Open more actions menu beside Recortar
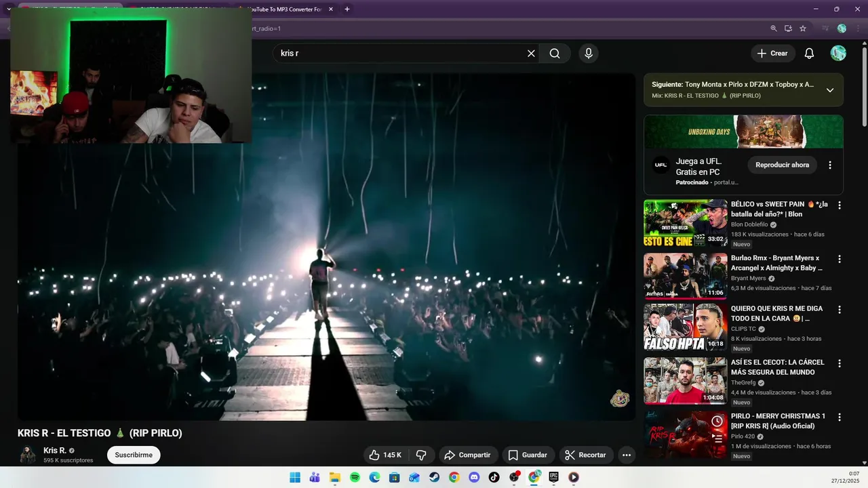 tap(627, 455)
